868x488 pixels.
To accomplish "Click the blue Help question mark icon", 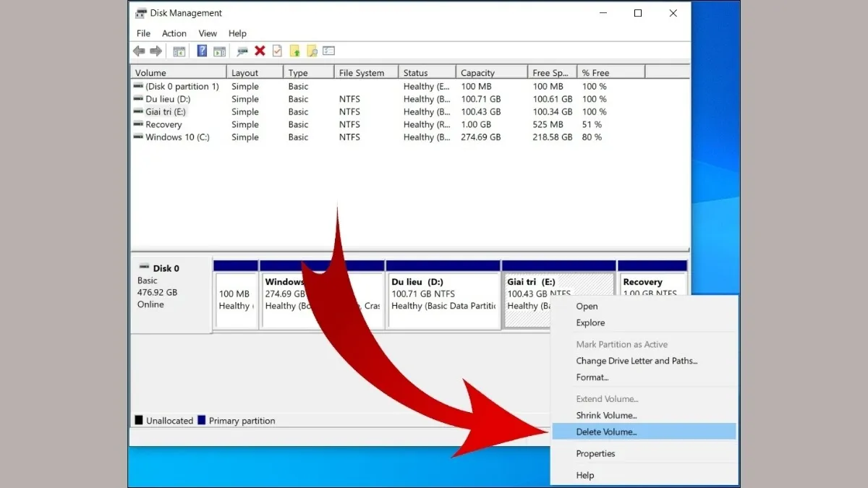I will [x=202, y=51].
